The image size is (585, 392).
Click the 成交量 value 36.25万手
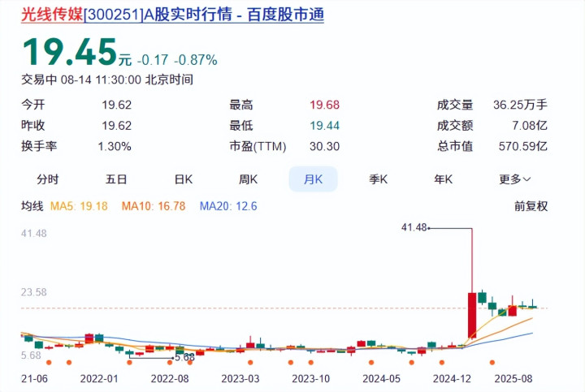tap(520, 105)
